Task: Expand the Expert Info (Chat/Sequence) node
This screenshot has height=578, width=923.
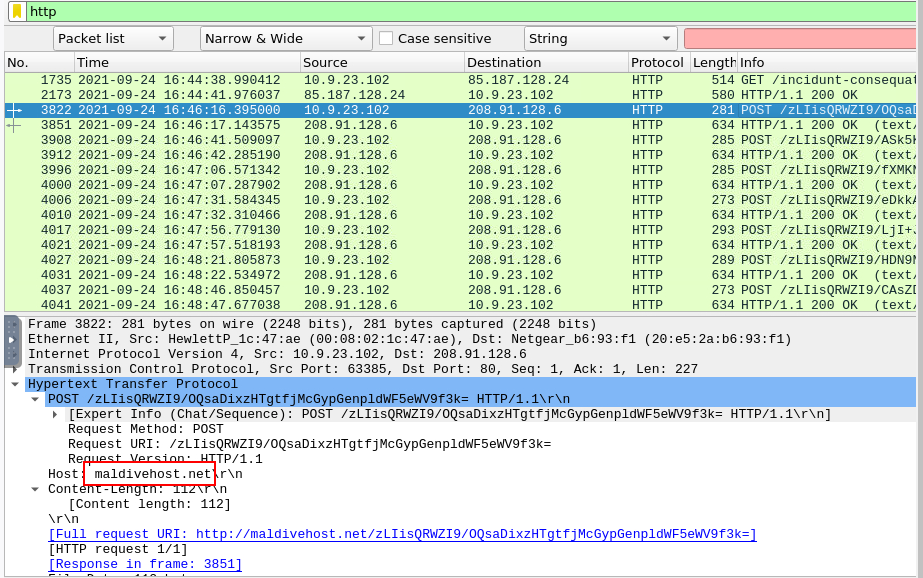Action: pos(56,414)
